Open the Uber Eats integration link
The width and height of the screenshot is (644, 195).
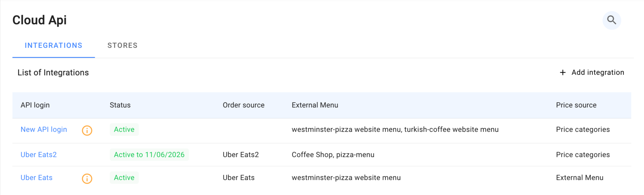(x=37, y=178)
